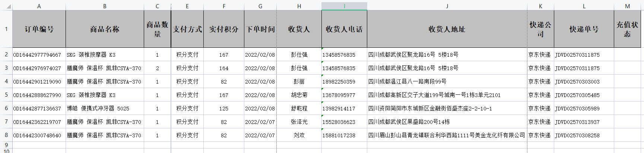The width and height of the screenshot is (644, 153).
Task: Select column G header
Action: pyautogui.click(x=260, y=6)
